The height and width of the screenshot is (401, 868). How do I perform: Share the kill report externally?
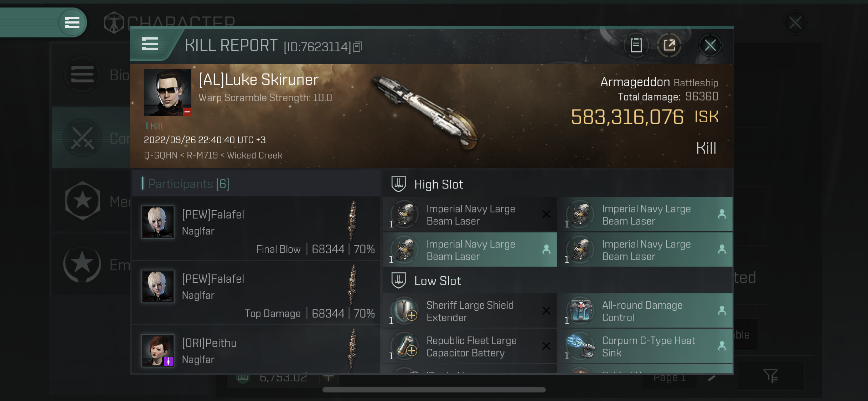[x=669, y=45]
